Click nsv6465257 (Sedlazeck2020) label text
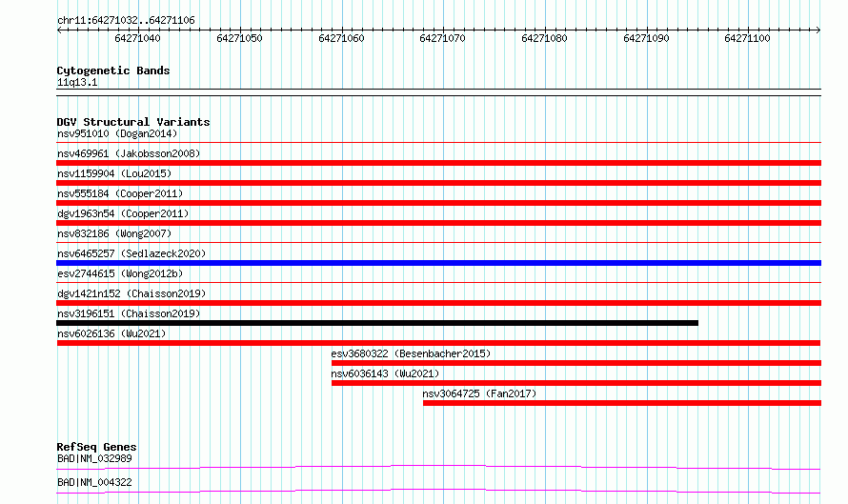 coord(131,253)
